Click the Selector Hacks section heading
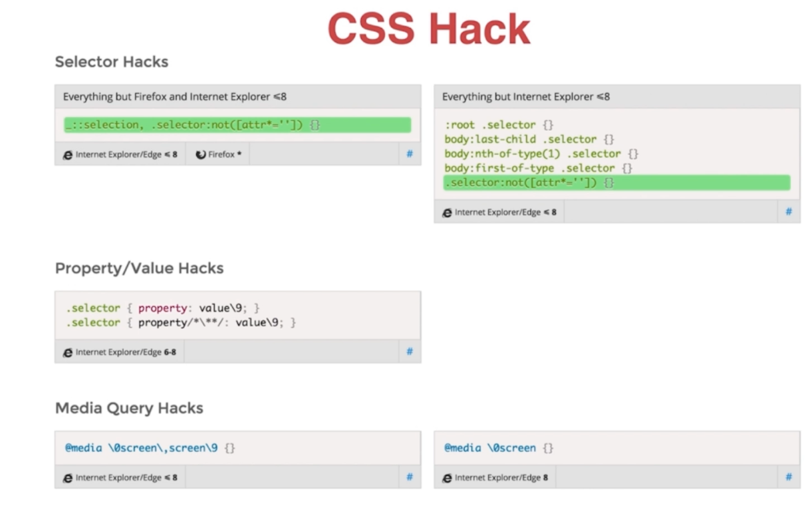812x511 pixels. pos(112,62)
